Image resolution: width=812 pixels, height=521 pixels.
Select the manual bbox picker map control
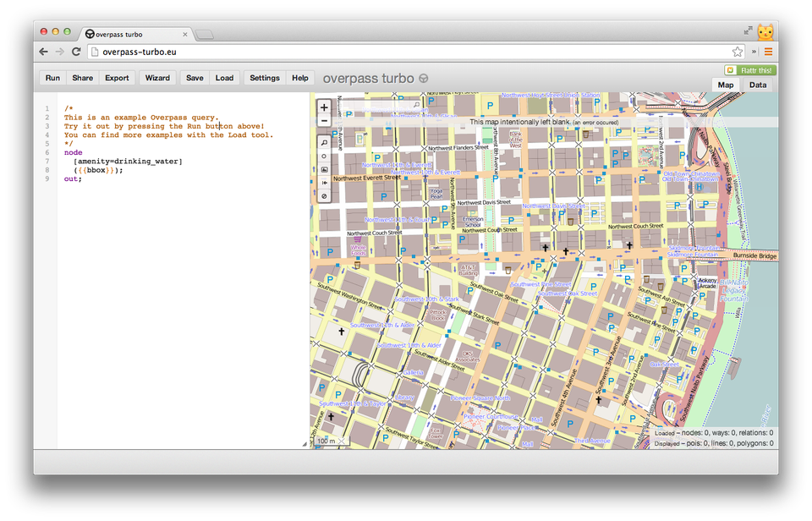[324, 169]
